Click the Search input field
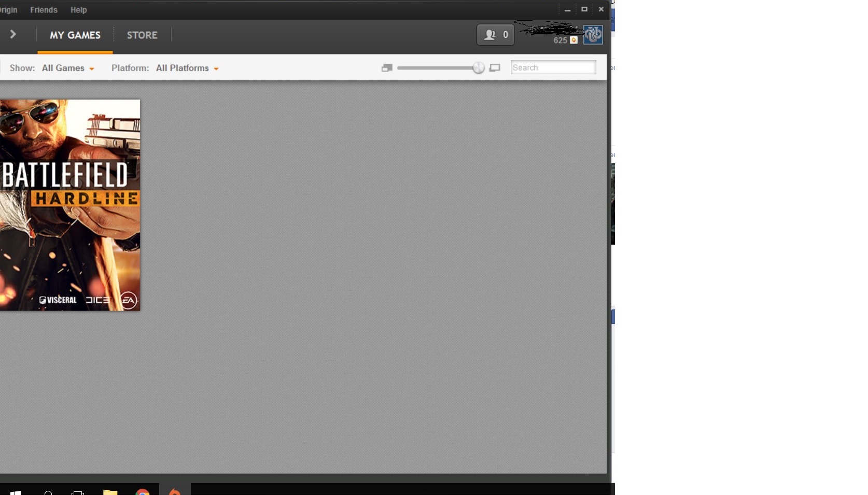Viewport: 868px width, 495px height. point(553,67)
